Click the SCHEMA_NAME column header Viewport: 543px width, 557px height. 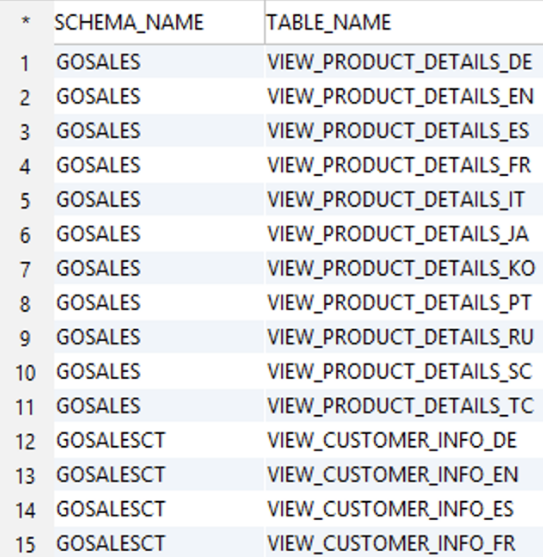click(159, 23)
